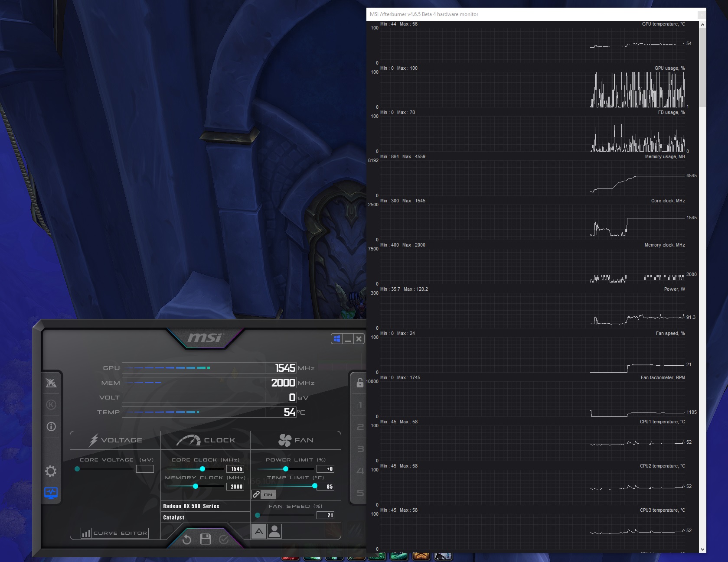The height and width of the screenshot is (562, 728).
Task: Click the Memory Clock slider handle
Action: (196, 487)
